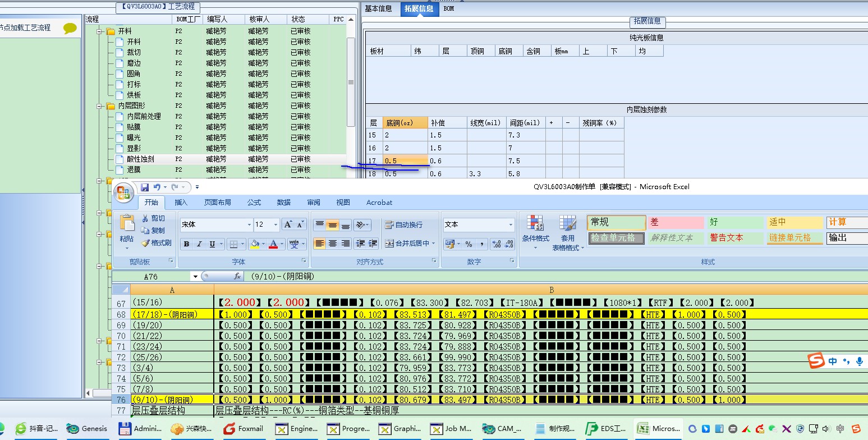Increase font size with the large A button
868x440 pixels.
pyautogui.click(x=288, y=224)
